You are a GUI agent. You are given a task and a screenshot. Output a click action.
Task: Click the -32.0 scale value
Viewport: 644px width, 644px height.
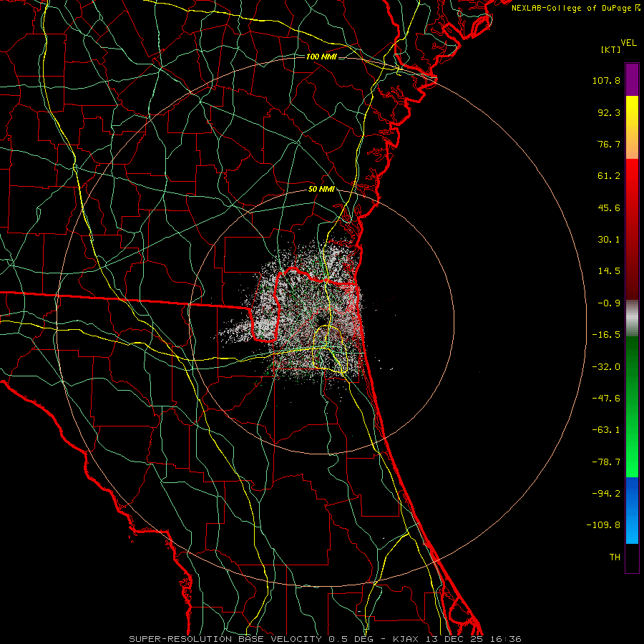[606, 367]
